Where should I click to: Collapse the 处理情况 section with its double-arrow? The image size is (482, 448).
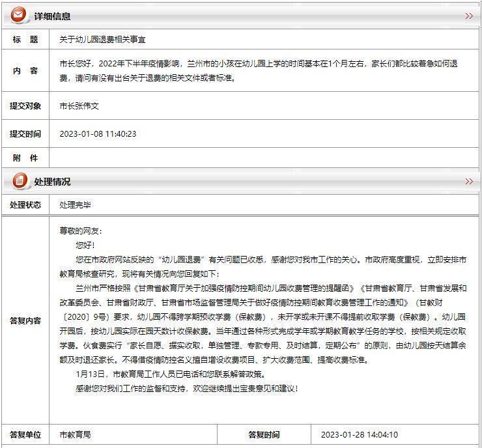[x=469, y=181]
